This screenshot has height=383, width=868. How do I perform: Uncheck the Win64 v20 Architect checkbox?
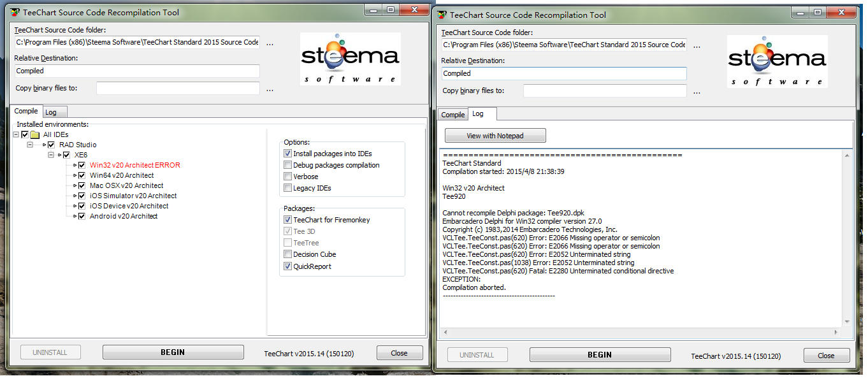[x=82, y=175]
